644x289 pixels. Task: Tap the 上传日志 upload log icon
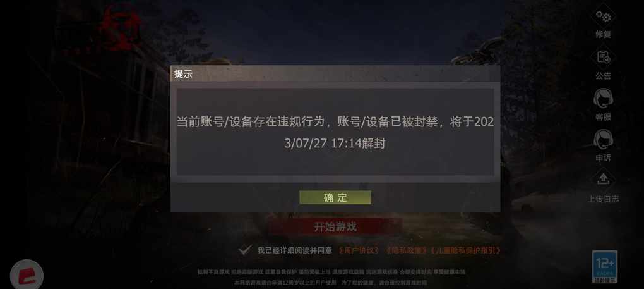click(x=604, y=180)
